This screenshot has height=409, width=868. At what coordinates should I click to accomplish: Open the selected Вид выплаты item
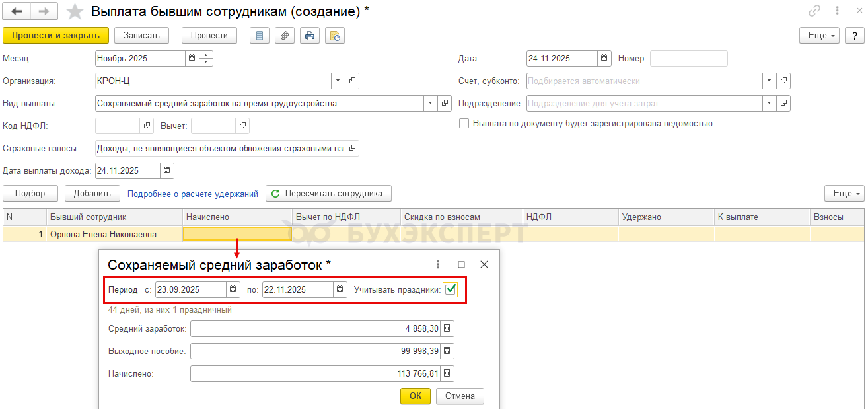point(445,103)
